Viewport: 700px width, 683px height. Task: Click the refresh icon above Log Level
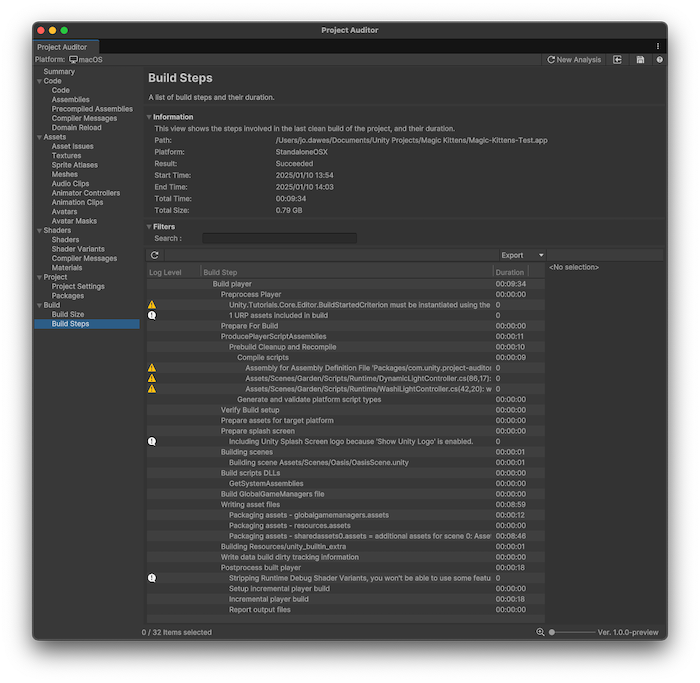(154, 255)
